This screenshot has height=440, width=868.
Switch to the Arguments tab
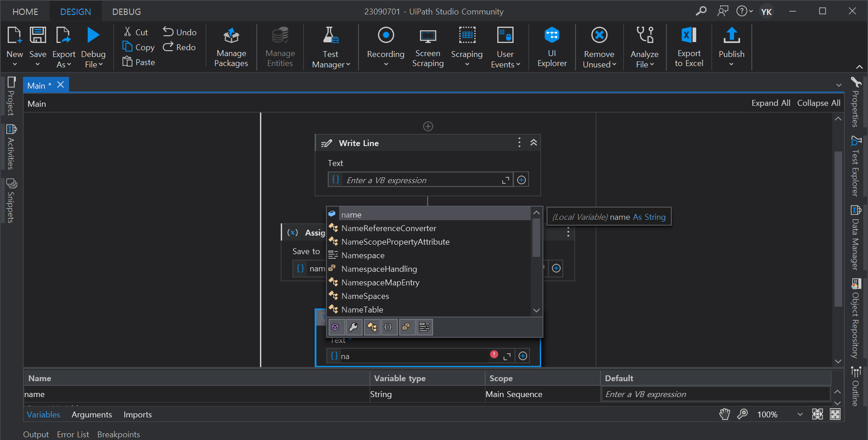point(92,414)
